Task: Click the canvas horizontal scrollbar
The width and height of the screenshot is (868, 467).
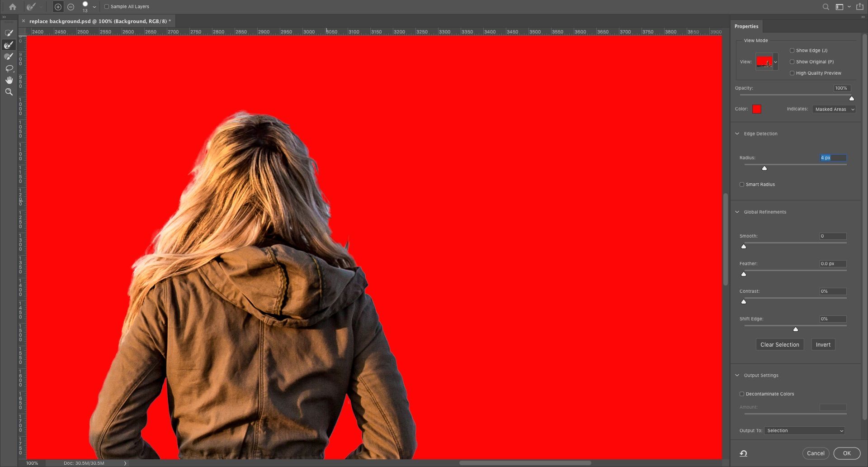Action: click(x=525, y=463)
